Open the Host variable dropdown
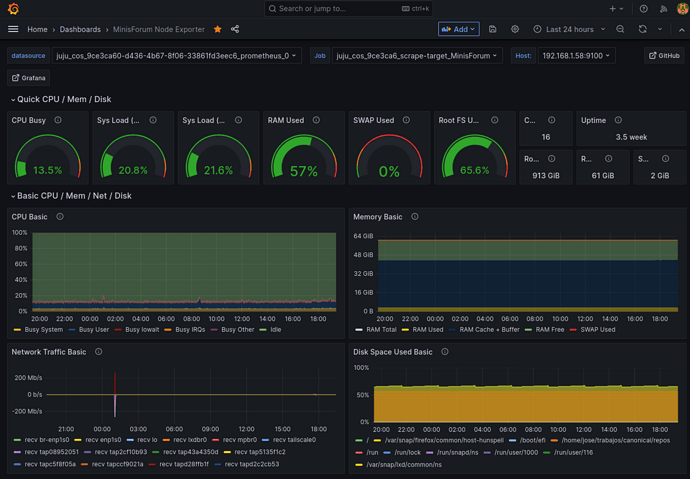The width and height of the screenshot is (690, 479). pyautogui.click(x=576, y=56)
